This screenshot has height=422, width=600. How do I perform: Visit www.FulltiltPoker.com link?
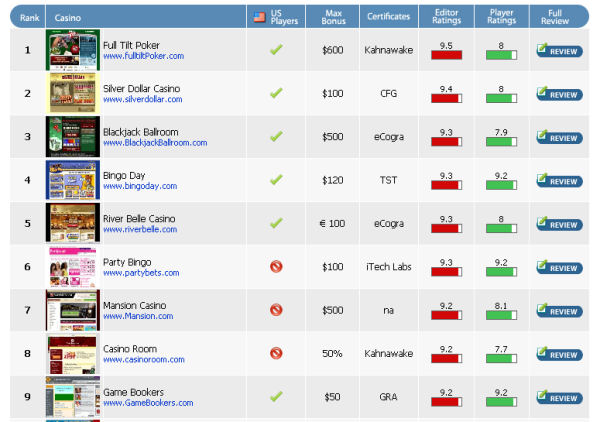(x=143, y=56)
